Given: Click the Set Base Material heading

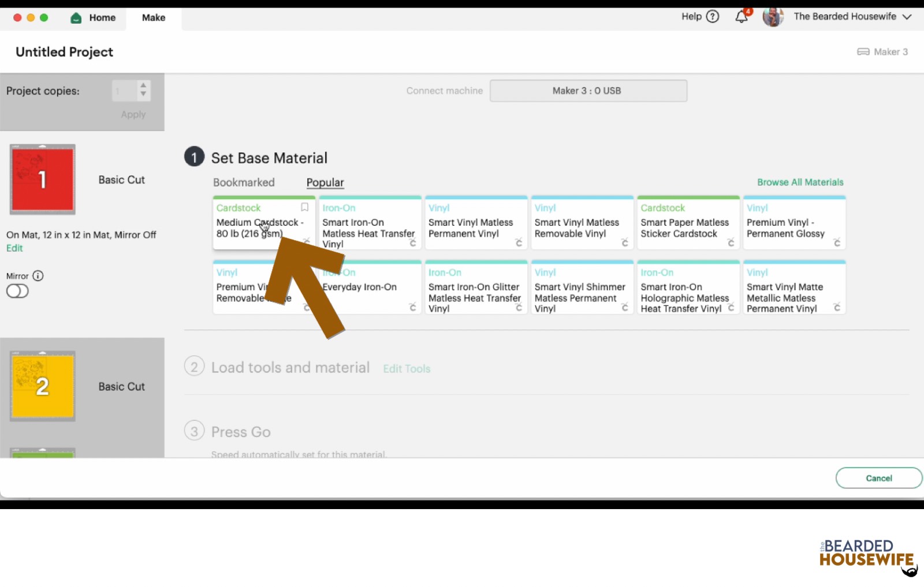Looking at the screenshot, I should [269, 158].
